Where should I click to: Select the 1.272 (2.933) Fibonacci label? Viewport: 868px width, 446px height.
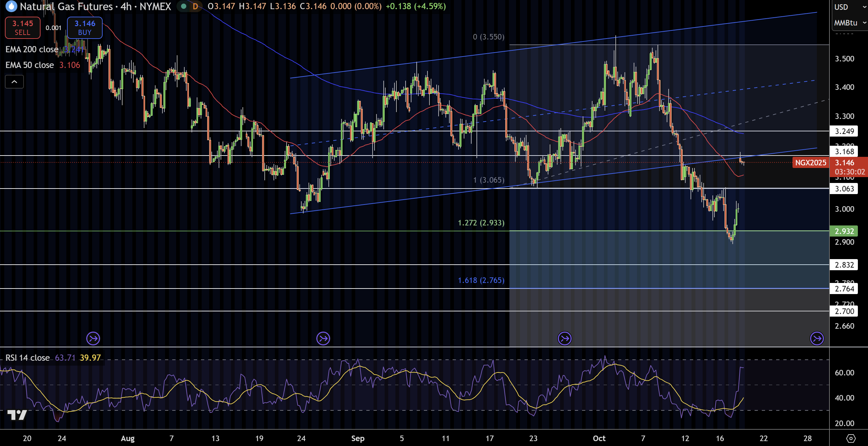point(481,223)
